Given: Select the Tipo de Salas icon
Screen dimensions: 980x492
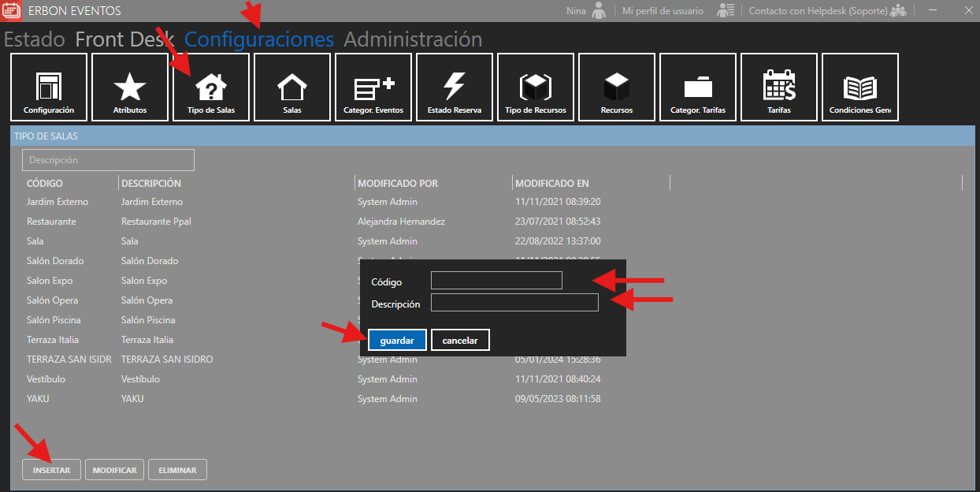Looking at the screenshot, I should [211, 86].
